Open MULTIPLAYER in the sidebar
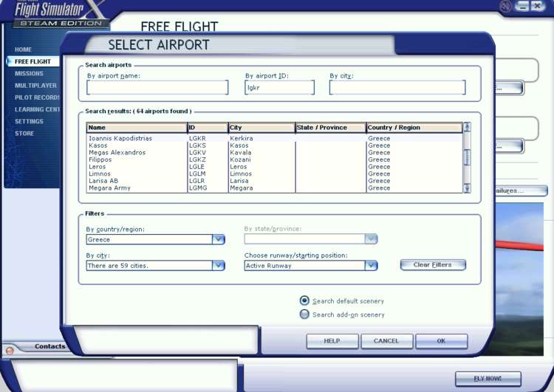 [35, 86]
